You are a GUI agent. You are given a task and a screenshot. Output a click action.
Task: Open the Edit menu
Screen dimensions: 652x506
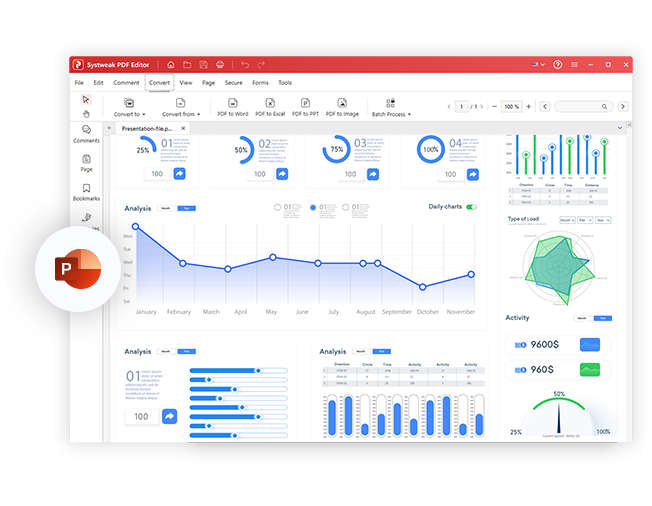[x=99, y=83]
